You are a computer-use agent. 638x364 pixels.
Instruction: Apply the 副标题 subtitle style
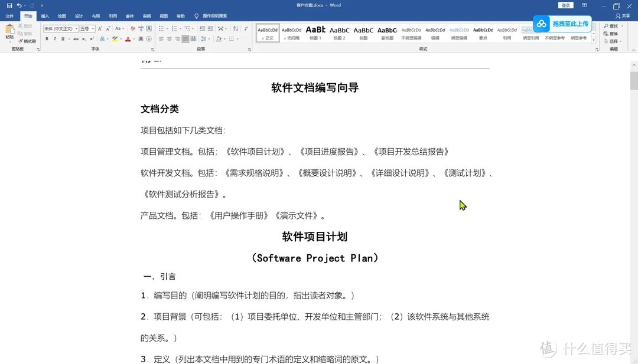387,32
